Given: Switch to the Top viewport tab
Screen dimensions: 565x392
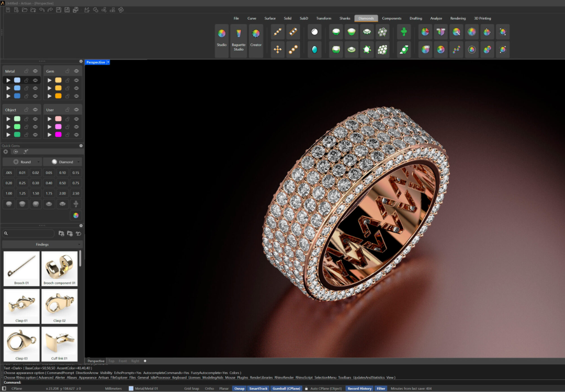Looking at the screenshot, I should click(111, 361).
